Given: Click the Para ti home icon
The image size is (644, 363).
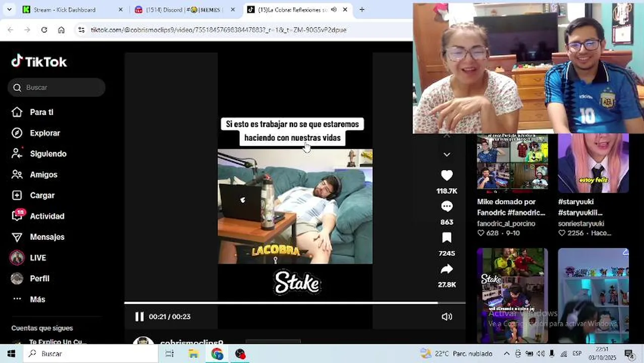Looking at the screenshot, I should [17, 112].
